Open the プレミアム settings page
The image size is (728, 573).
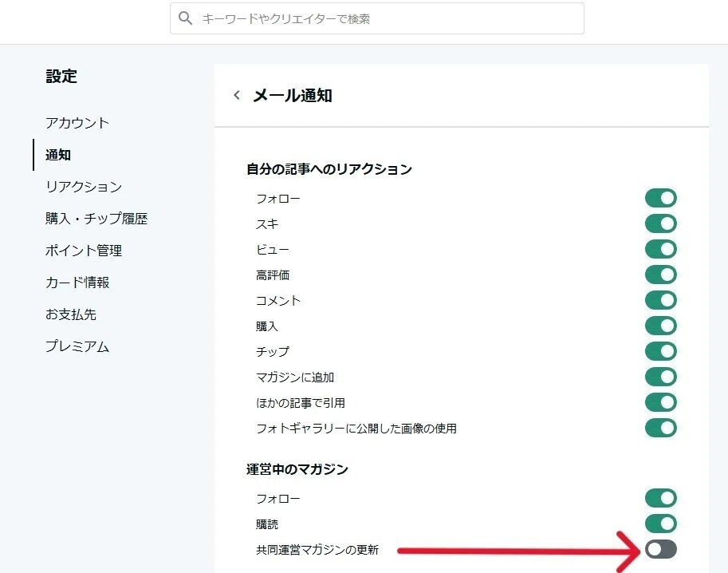coord(77,346)
